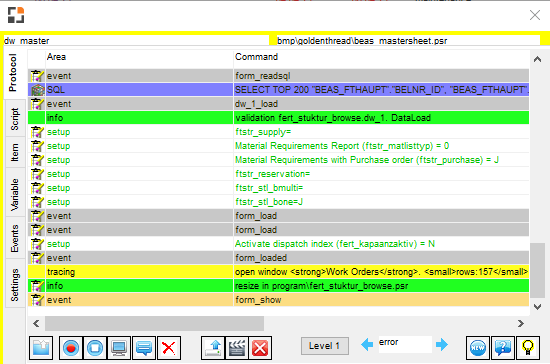Click the icon beside Activate dispatch index row
Image resolution: width=550 pixels, height=364 pixels.
[37, 244]
